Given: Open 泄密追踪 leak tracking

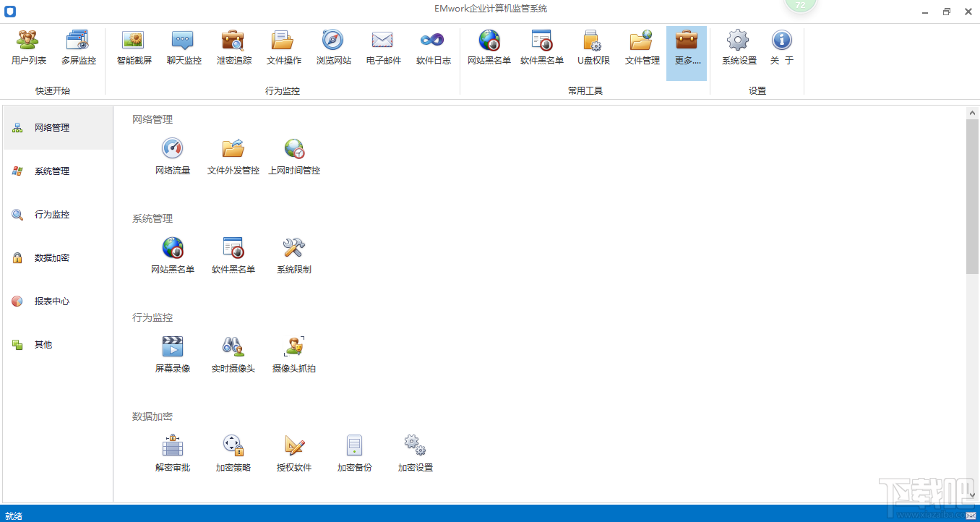Looking at the screenshot, I should pyautogui.click(x=233, y=46).
